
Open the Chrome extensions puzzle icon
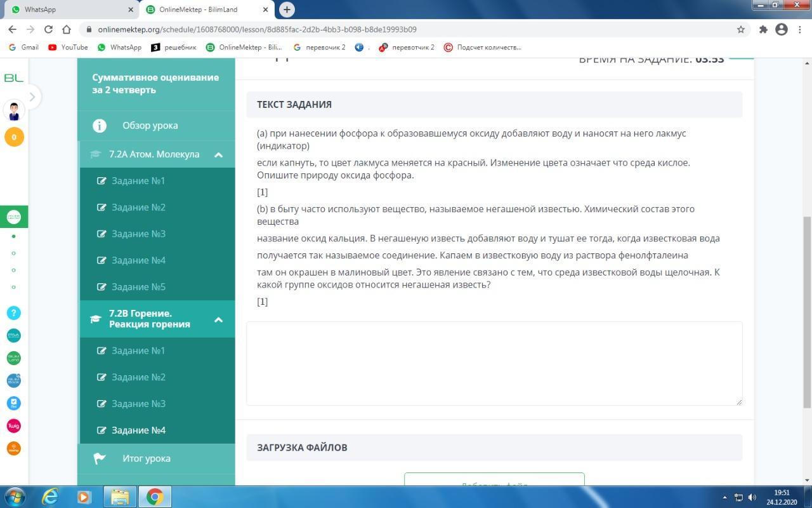point(763,29)
